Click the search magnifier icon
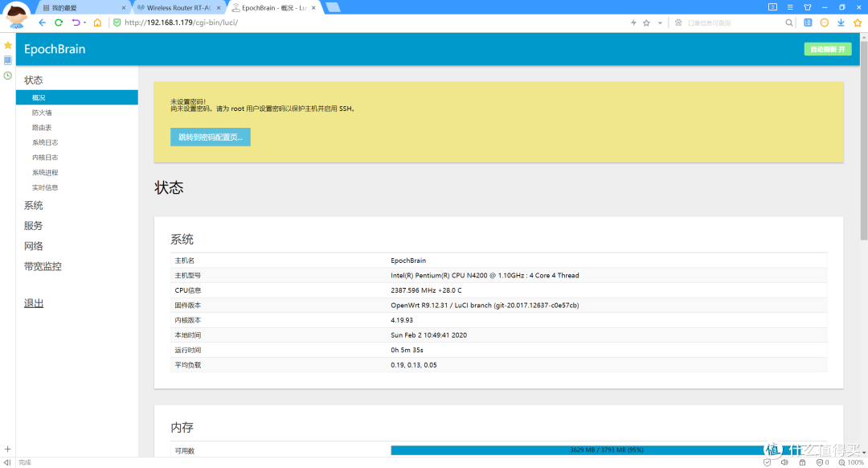 789,23
